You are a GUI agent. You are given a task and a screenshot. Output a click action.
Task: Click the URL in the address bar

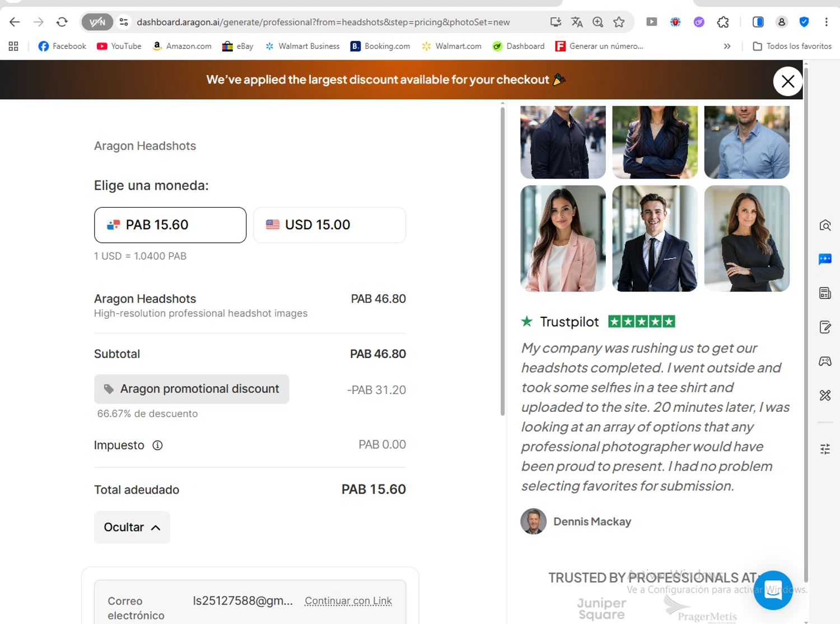click(323, 22)
